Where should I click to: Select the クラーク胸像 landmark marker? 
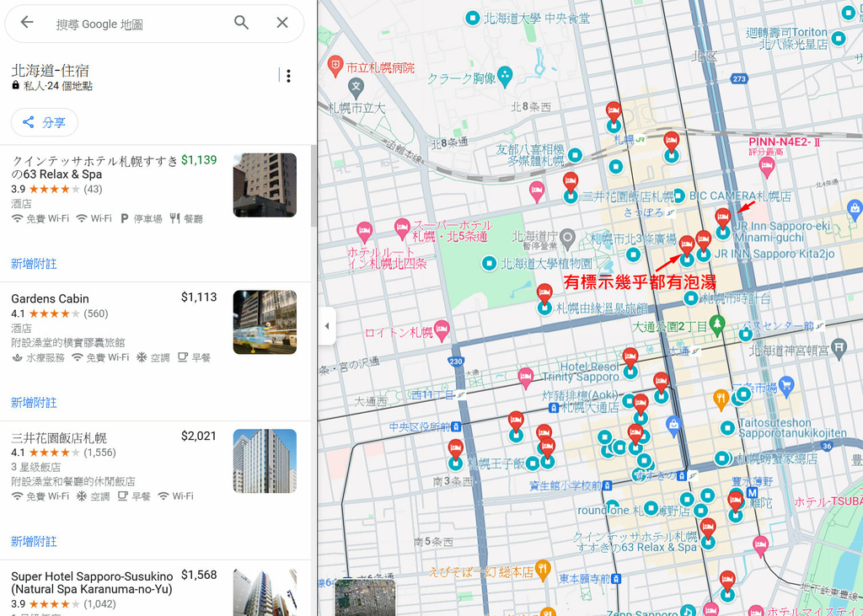[504, 77]
